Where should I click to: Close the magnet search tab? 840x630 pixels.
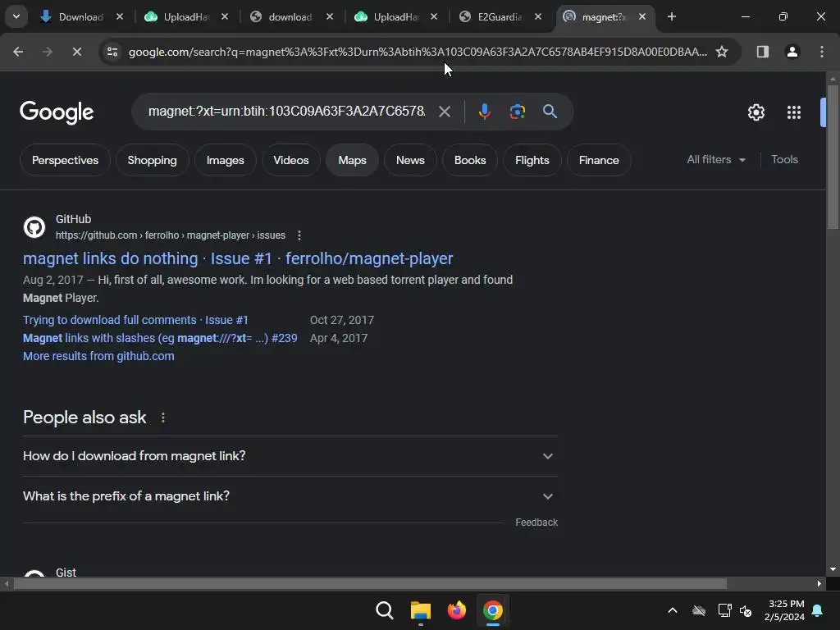[641, 16]
